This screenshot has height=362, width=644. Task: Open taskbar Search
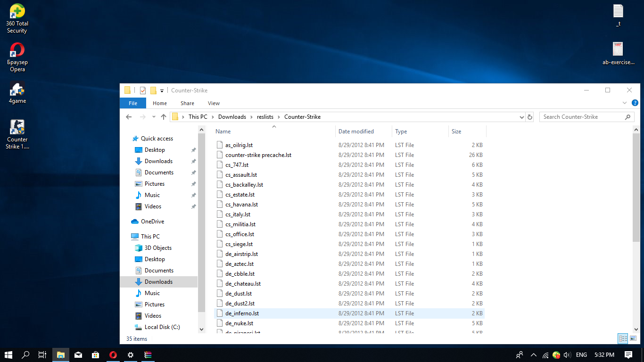coord(26,354)
